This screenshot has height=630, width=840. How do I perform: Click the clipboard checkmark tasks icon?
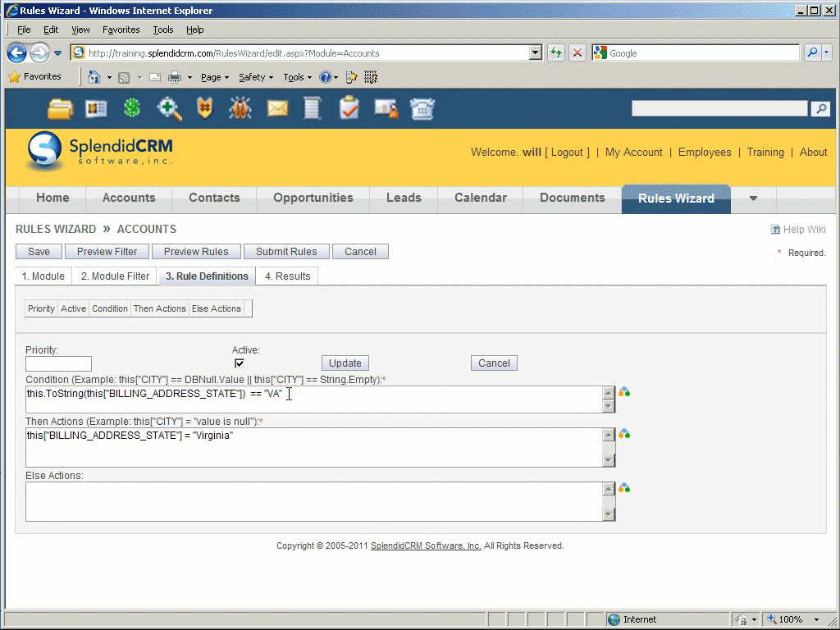tap(349, 108)
